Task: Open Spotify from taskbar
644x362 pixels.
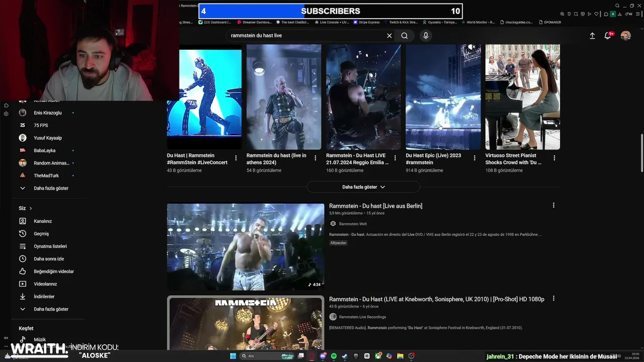Action: [x=334, y=356]
